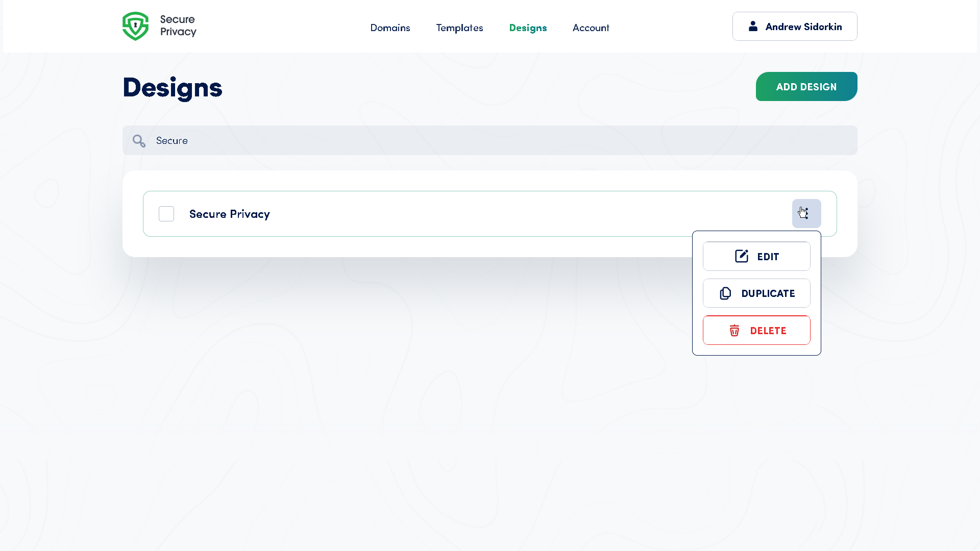
Task: Open the Andrew Sidorkin account menu
Action: point(794,26)
